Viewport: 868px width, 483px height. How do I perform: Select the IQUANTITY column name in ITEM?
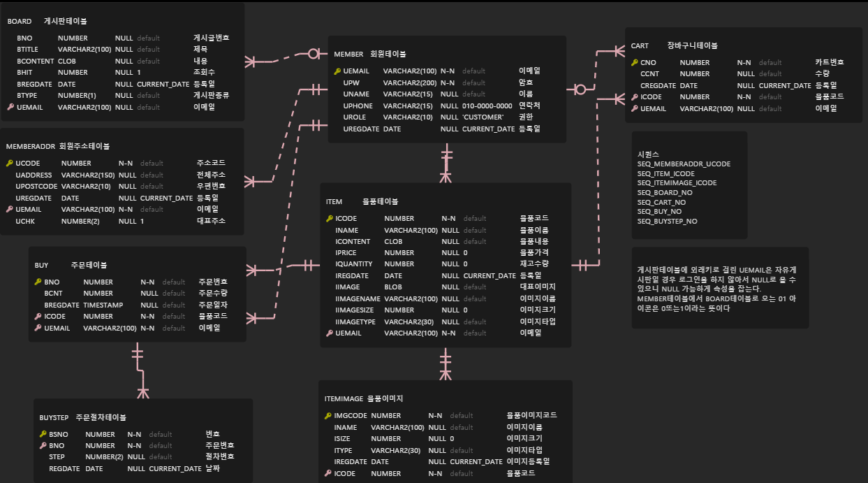pyautogui.click(x=354, y=264)
